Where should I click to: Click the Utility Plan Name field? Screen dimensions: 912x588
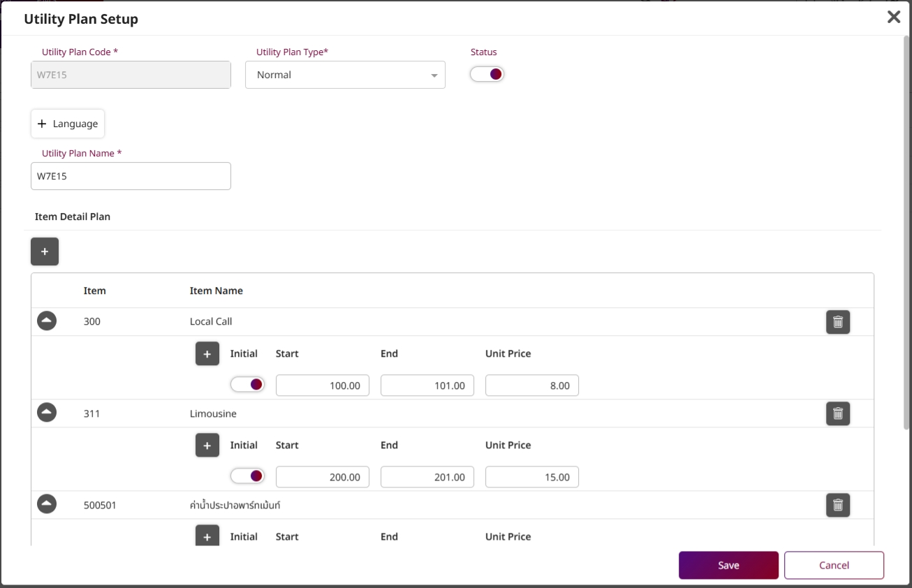(131, 177)
